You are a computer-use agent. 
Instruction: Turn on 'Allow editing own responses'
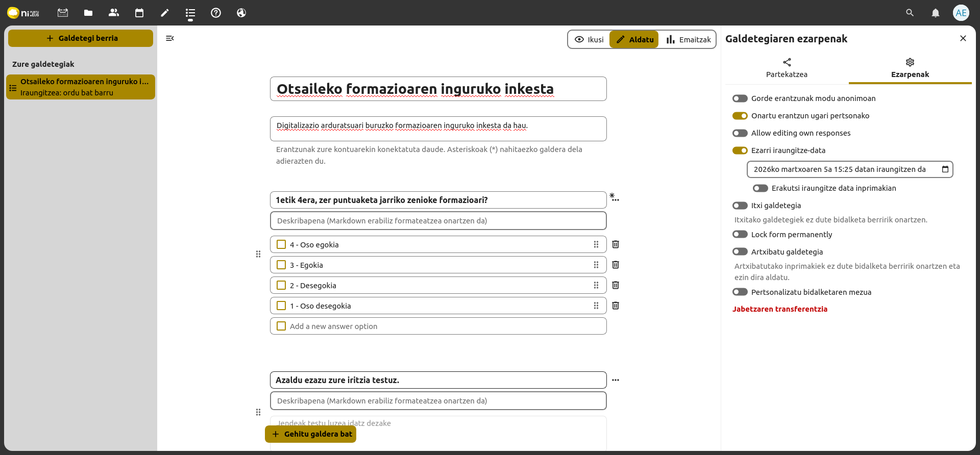pos(740,133)
